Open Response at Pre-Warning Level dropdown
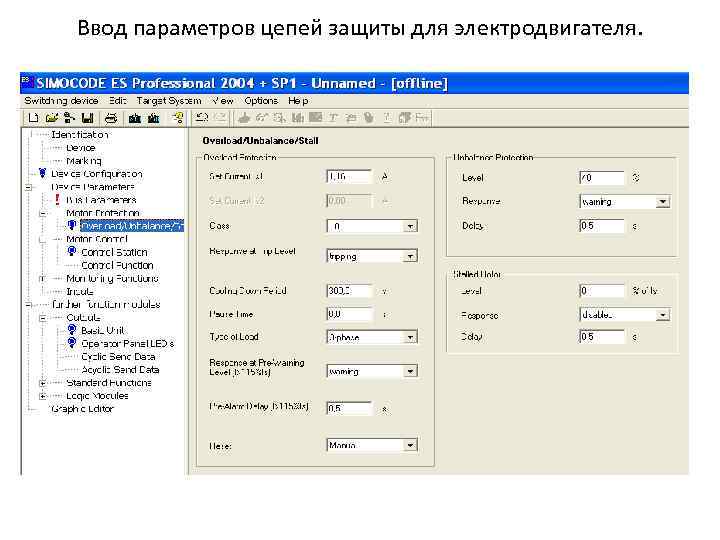Screen dimensions: 720x540 [x=410, y=371]
